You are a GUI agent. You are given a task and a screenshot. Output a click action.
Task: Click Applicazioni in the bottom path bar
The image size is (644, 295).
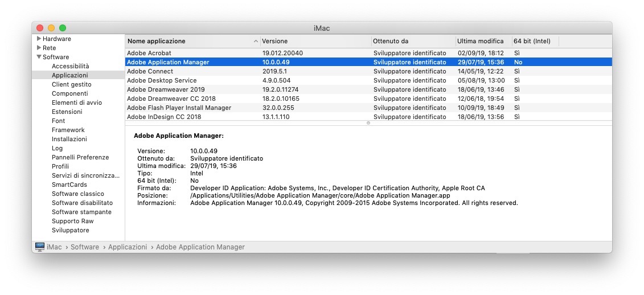(129, 247)
